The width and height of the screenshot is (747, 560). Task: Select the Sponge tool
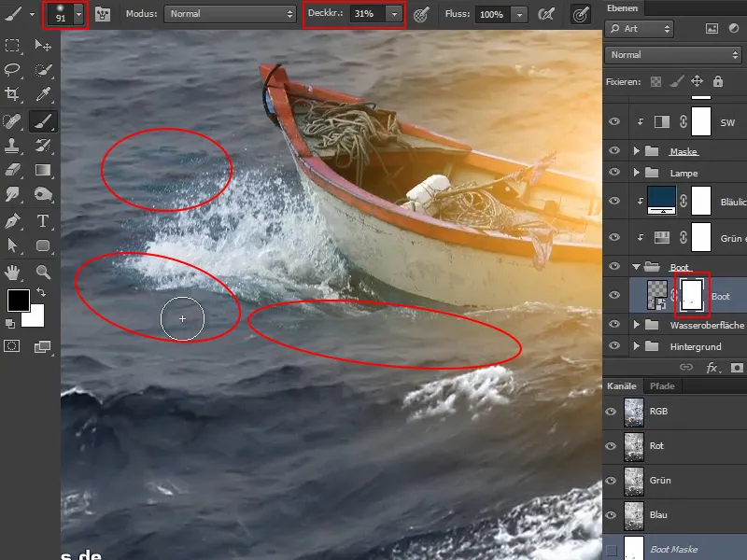click(43, 194)
